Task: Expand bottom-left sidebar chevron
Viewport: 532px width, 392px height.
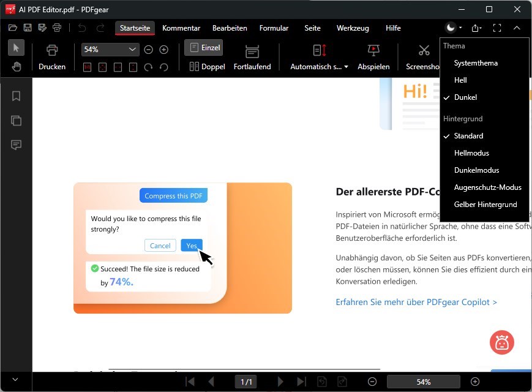Action: (x=15, y=379)
